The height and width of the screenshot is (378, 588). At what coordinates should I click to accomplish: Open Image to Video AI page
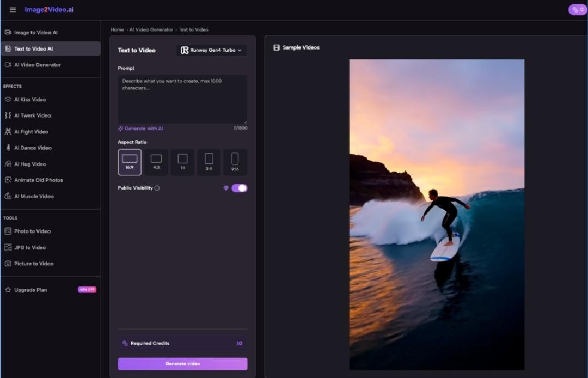click(x=35, y=33)
